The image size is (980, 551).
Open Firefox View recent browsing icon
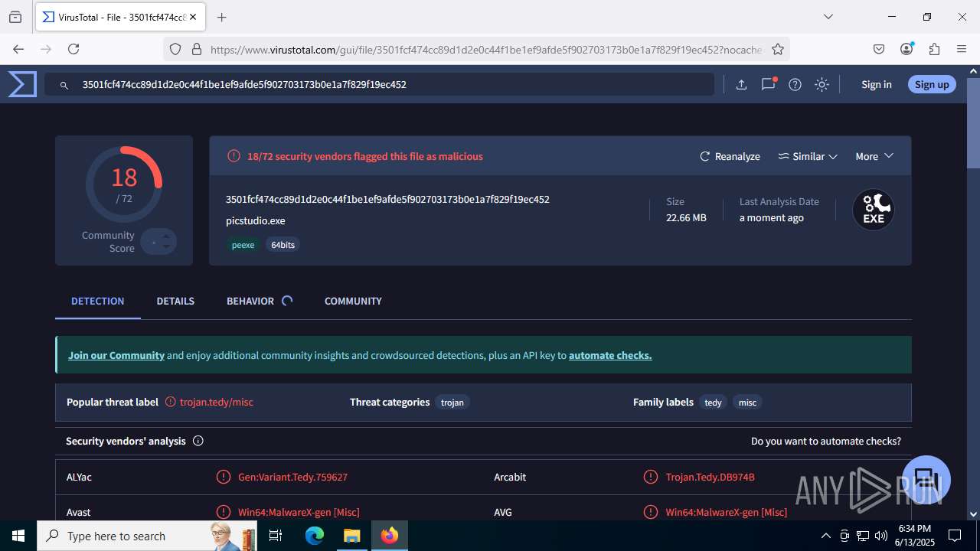tap(15, 17)
